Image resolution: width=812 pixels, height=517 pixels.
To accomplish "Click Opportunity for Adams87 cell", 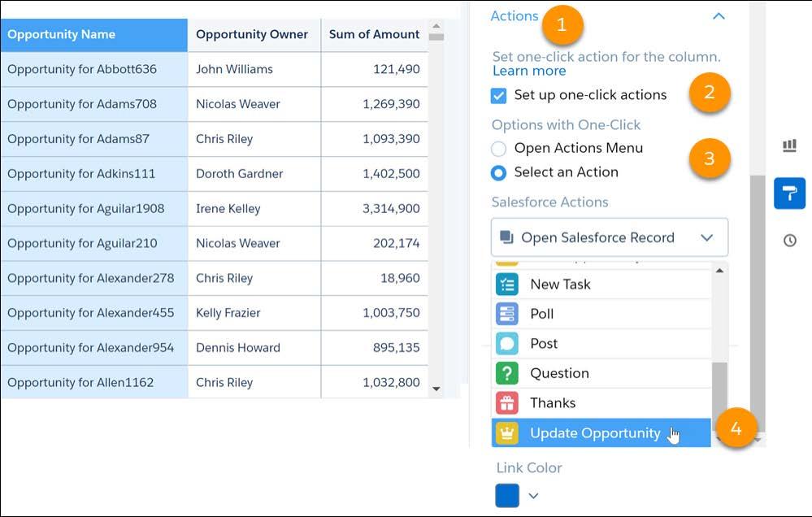I will tap(93, 139).
